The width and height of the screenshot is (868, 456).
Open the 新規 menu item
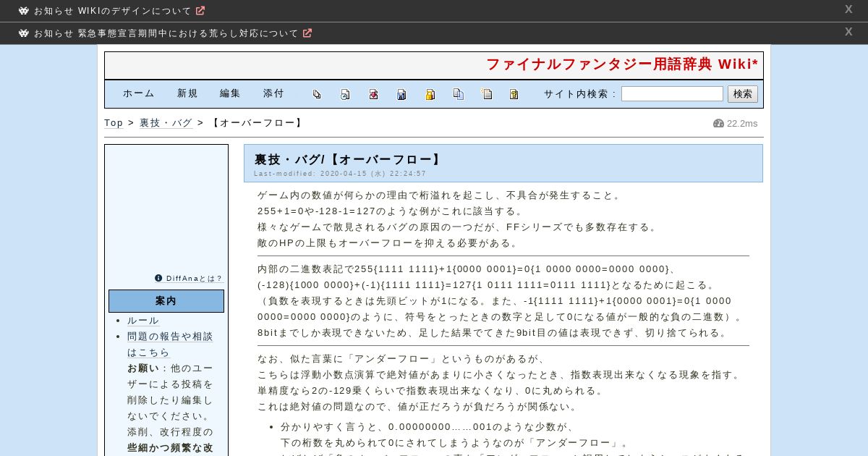(188, 93)
